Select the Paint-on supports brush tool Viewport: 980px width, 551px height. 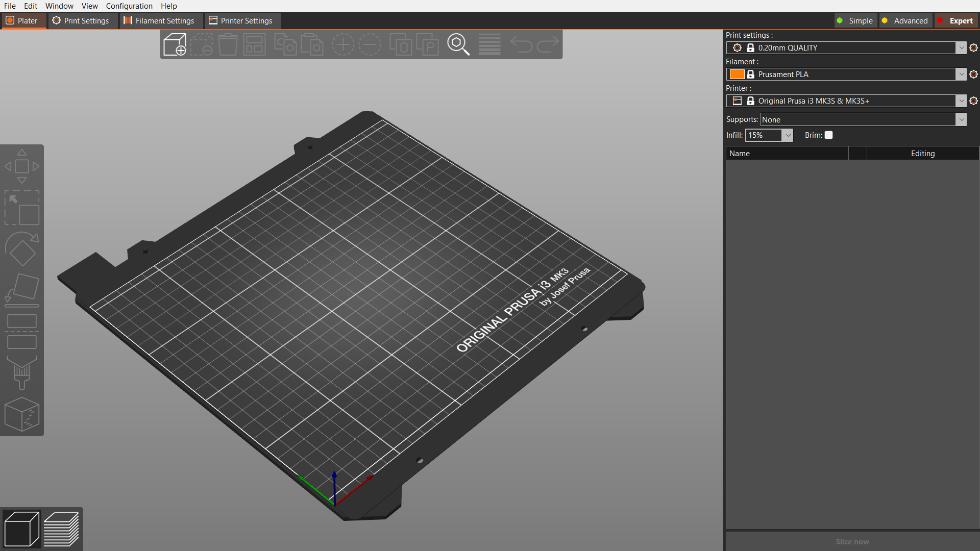[x=21, y=373]
